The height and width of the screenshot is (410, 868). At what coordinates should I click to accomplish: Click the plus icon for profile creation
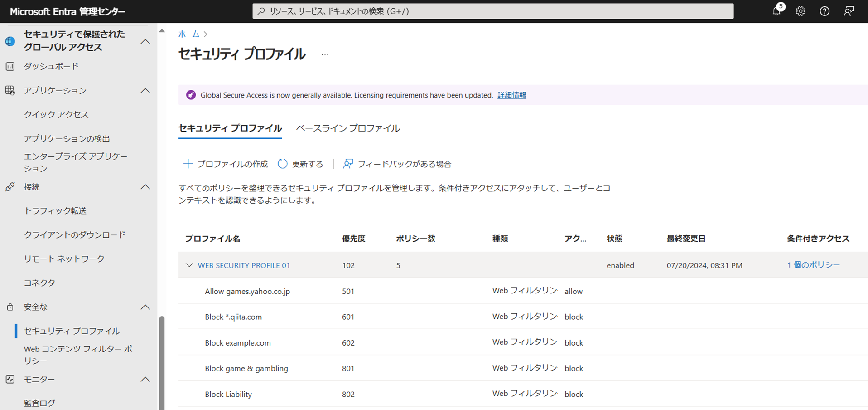click(188, 164)
